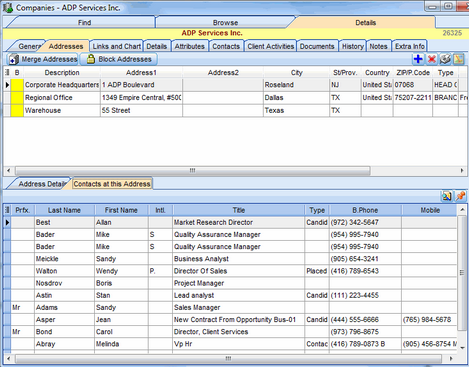The image size is (469, 367).
Task: Click yellow block cell of Regional Office row
Action: pos(17,98)
